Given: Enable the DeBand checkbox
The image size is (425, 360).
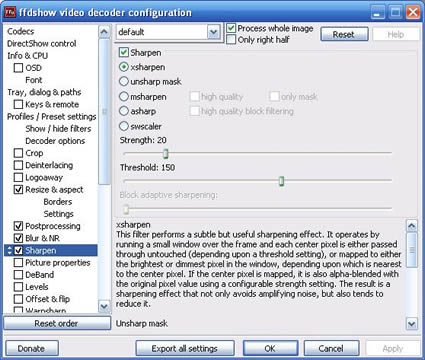Looking at the screenshot, I should 18,275.
